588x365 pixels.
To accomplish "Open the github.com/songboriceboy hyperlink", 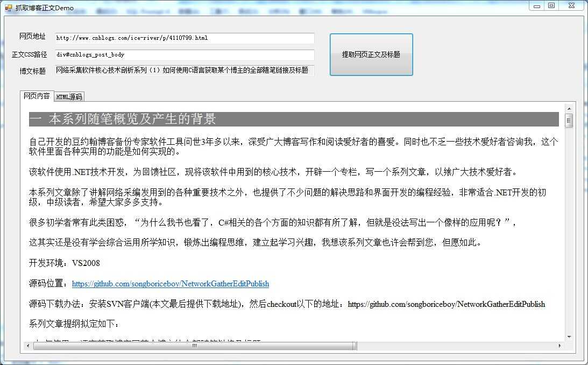I will (x=171, y=284).
